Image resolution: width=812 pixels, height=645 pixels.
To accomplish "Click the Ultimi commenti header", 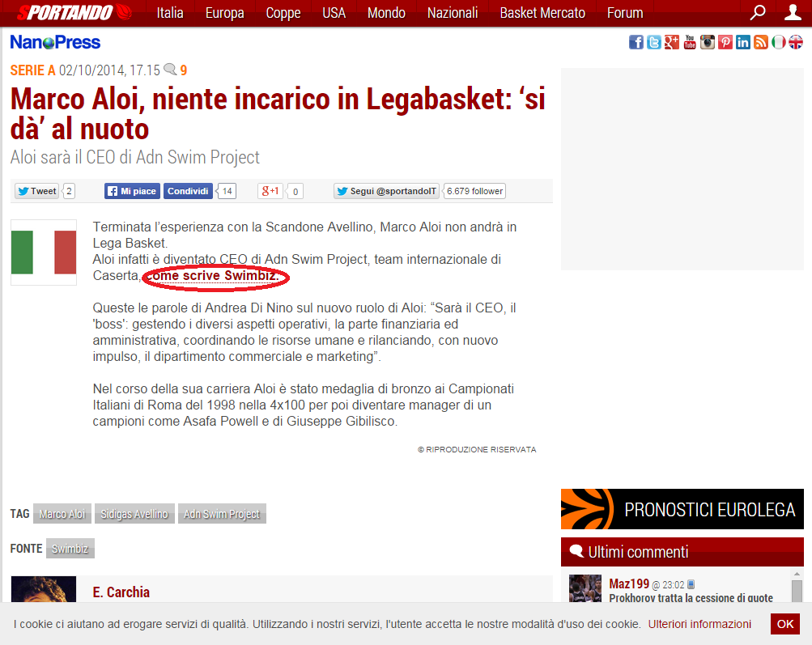I will click(x=682, y=552).
